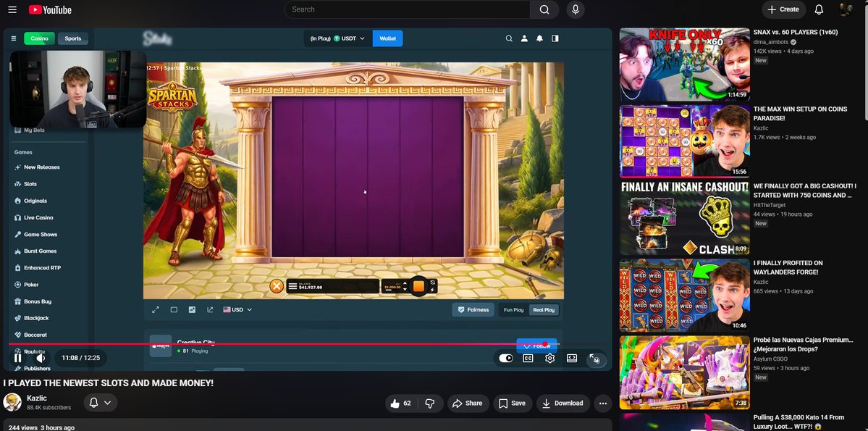Switch player to theater mode
Image resolution: width=868 pixels, height=431 pixels.
(x=572, y=359)
